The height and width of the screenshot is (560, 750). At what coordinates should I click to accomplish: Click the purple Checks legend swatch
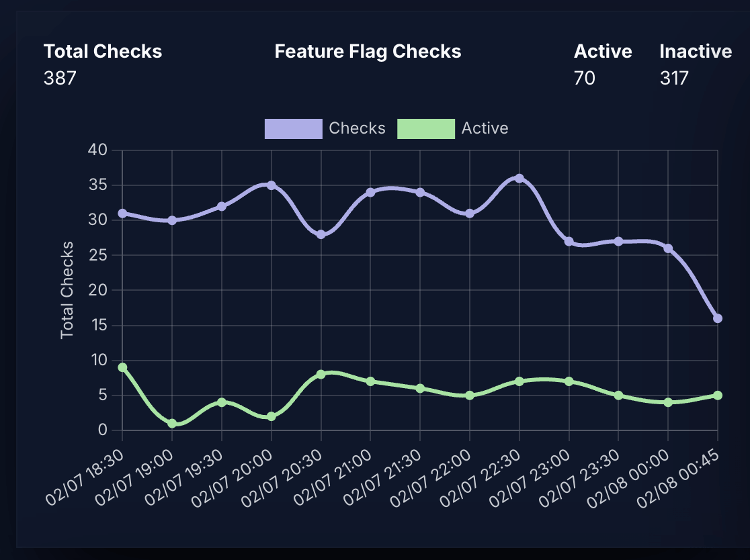pyautogui.click(x=294, y=128)
